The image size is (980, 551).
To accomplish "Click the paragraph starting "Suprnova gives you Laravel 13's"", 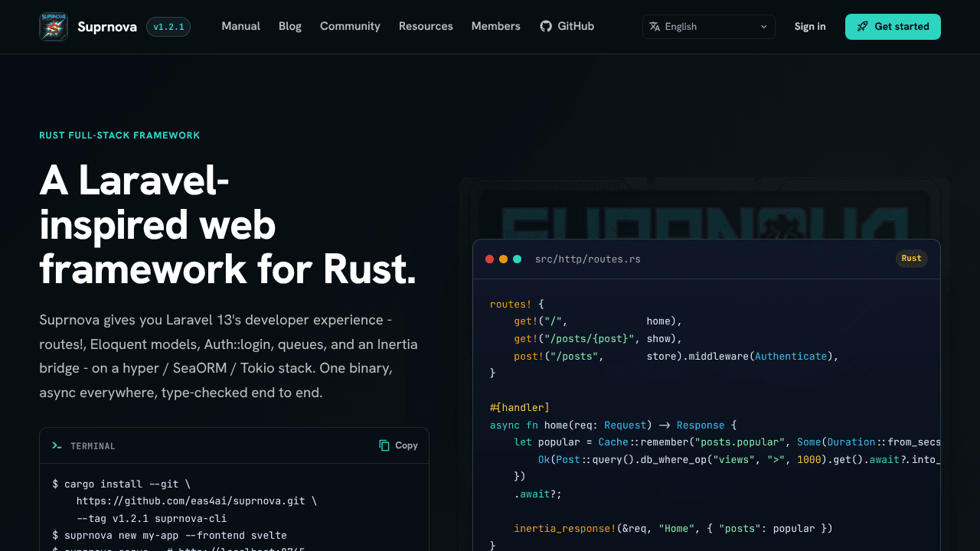I will click(x=229, y=356).
